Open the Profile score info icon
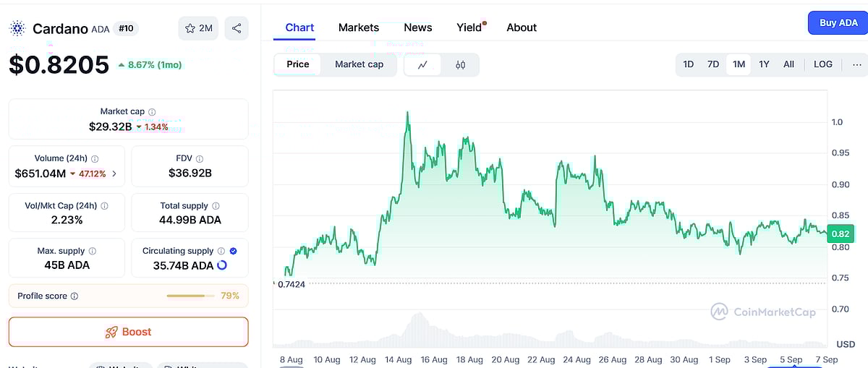Viewport: 868px width, 368px height. click(x=75, y=296)
